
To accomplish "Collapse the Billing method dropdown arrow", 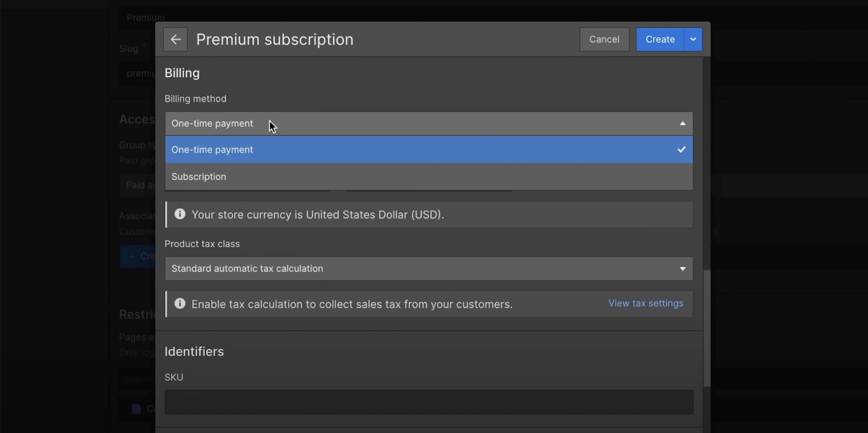I will 682,123.
